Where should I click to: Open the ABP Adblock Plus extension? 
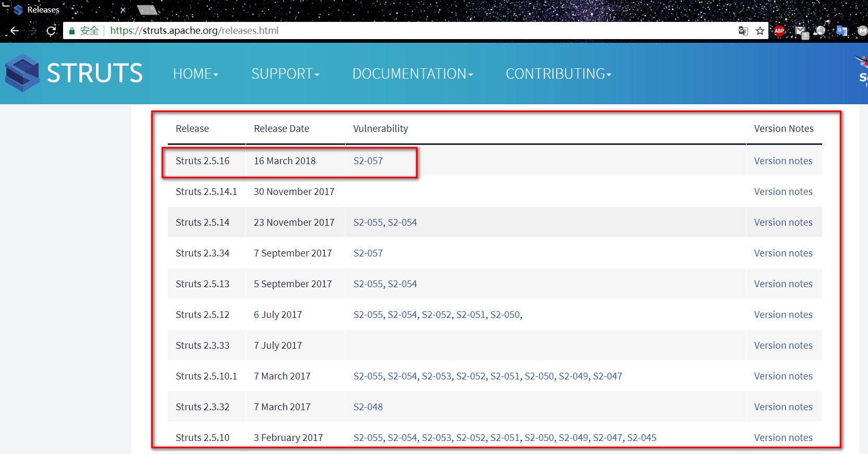[x=779, y=31]
